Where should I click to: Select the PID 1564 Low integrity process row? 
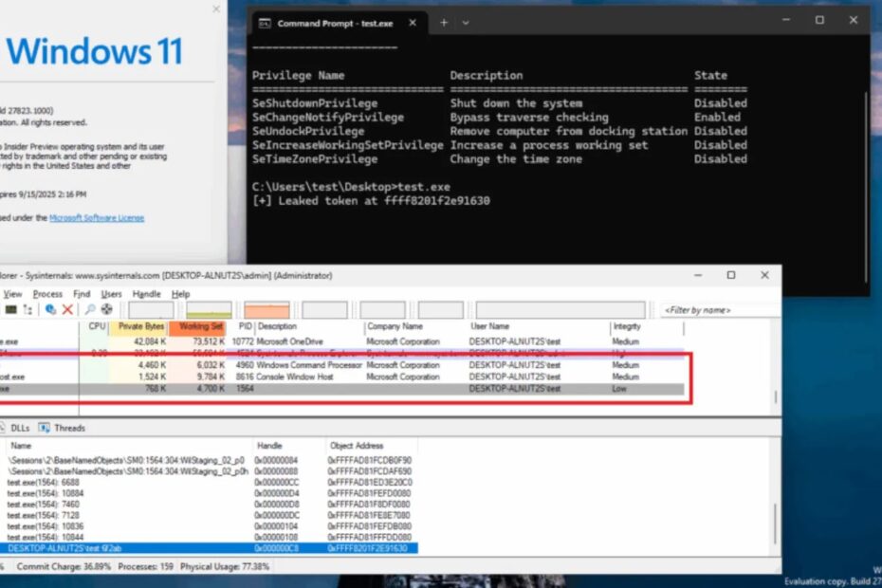pyautogui.click(x=342, y=389)
